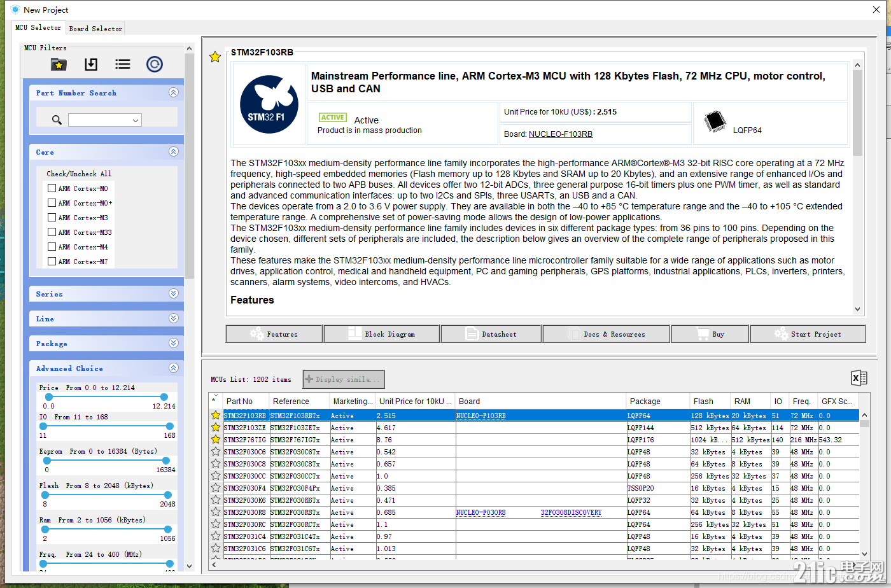Check the ARM Cortex-M0 checkbox
The image size is (891, 588).
(52, 188)
